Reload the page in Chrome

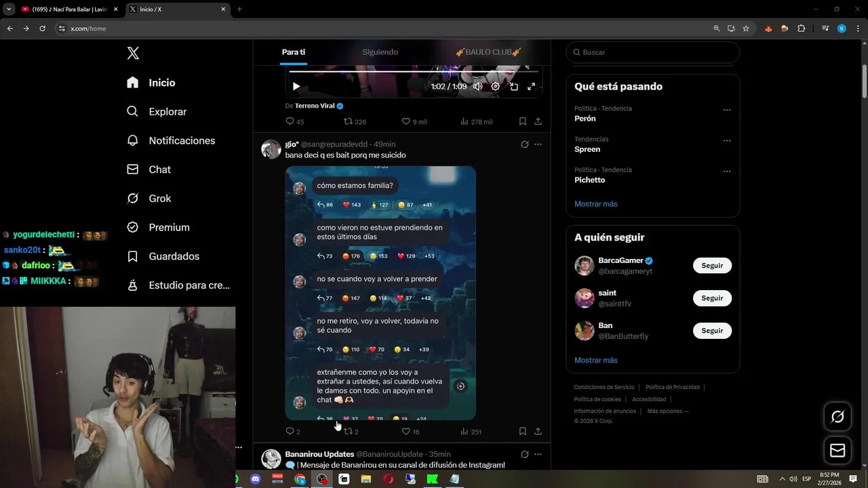pyautogui.click(x=42, y=28)
